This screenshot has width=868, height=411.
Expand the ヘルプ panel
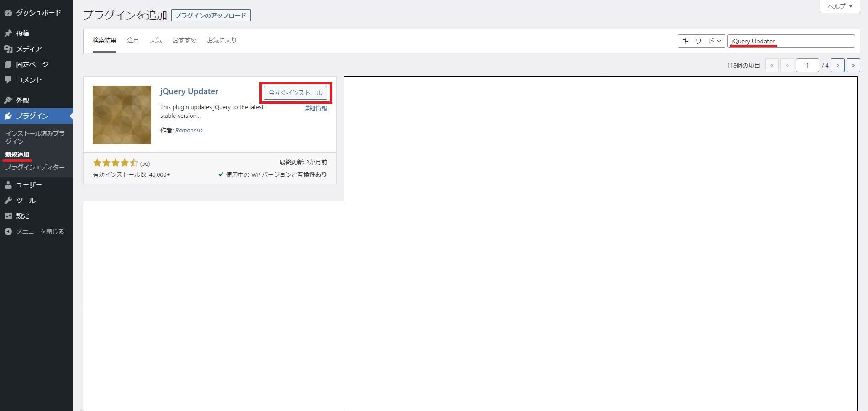coord(839,6)
